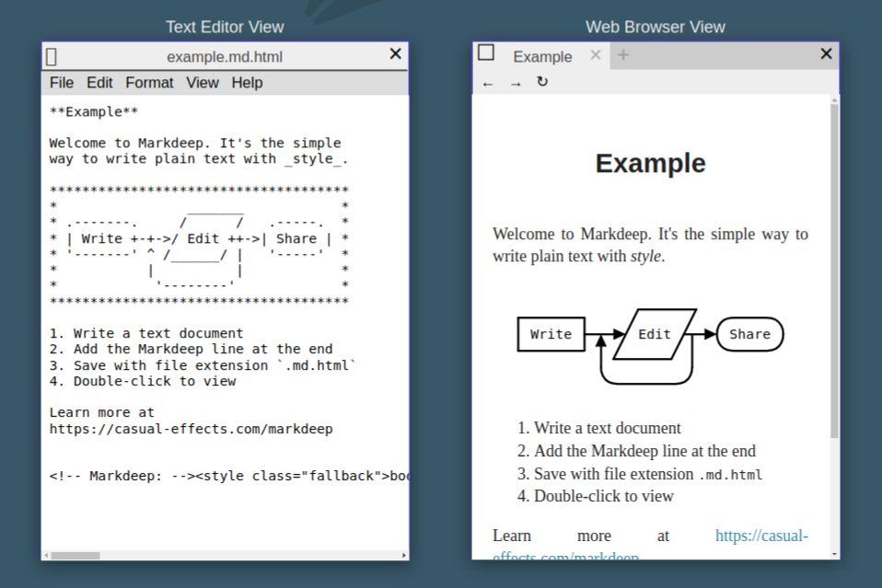Click the Example heading in browser page
882x588 pixels.
pos(650,164)
